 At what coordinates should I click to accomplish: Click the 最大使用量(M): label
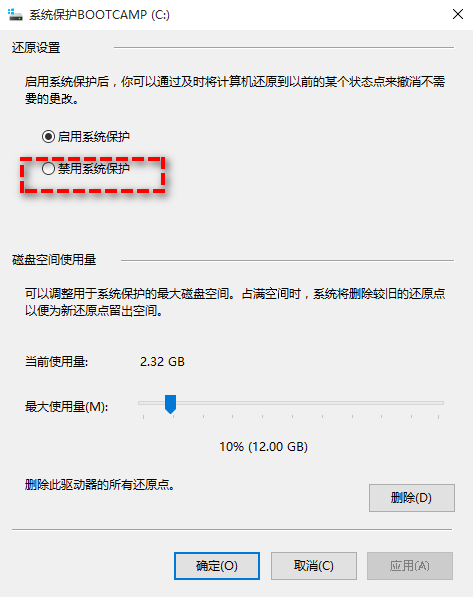tap(67, 407)
